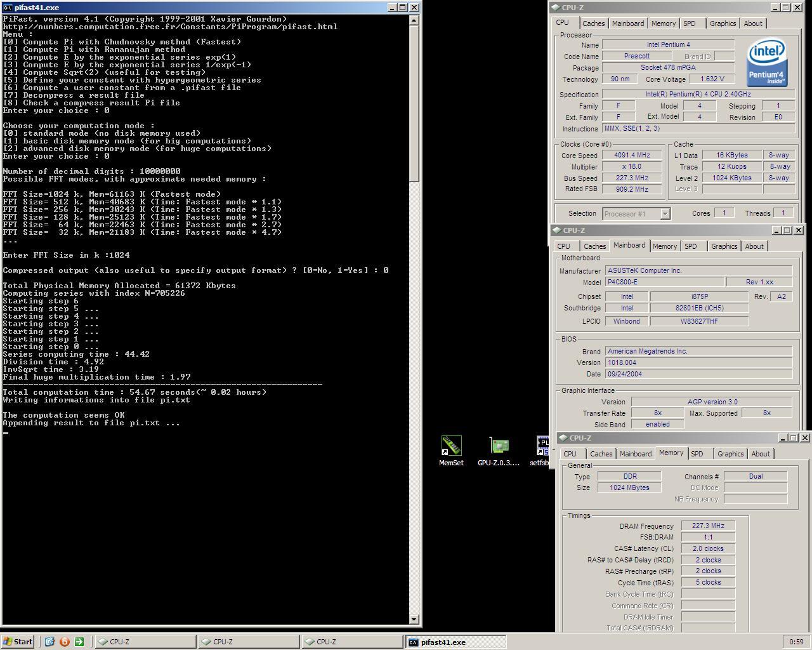Click console scrollbar up arrow
This screenshot has width=812, height=650.
point(414,20)
